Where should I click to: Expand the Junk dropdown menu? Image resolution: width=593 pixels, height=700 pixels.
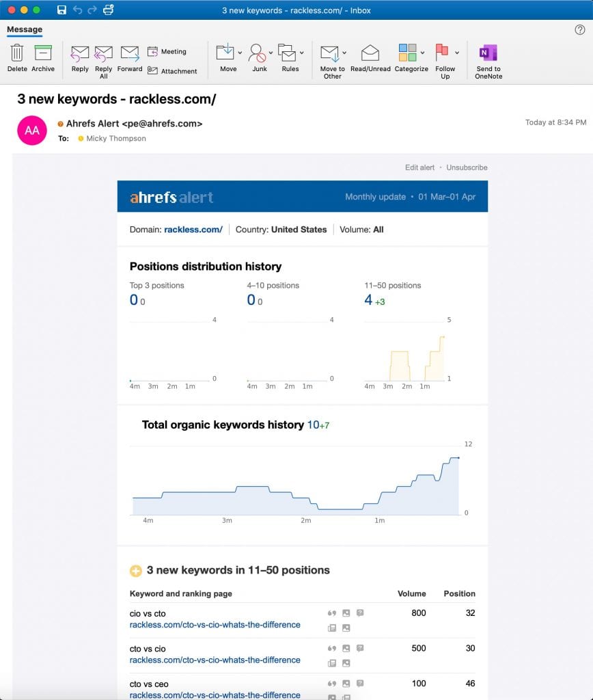pos(271,53)
